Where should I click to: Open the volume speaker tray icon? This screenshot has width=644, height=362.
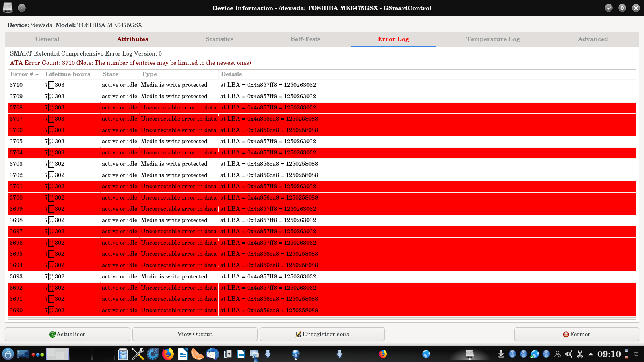coord(569,354)
